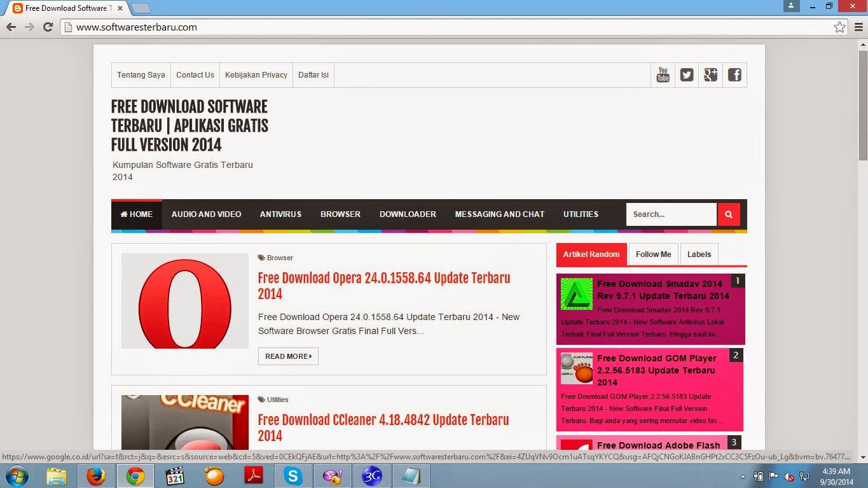Screen dimensions: 868x488
Task: Click the browser forward arrow
Action: point(29,27)
